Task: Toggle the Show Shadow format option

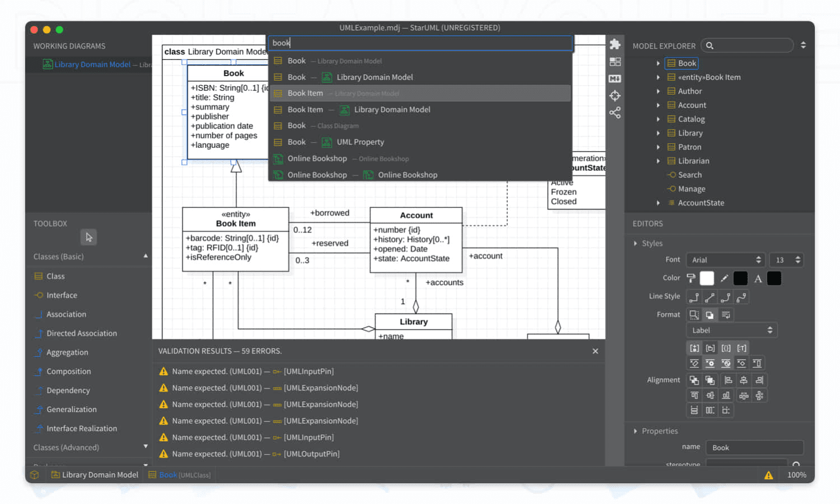Action: click(710, 315)
